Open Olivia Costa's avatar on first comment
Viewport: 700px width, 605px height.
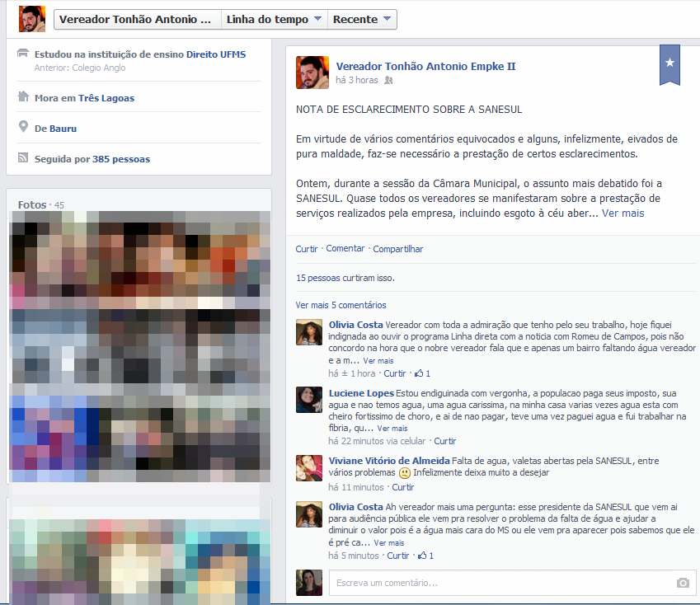point(309,332)
